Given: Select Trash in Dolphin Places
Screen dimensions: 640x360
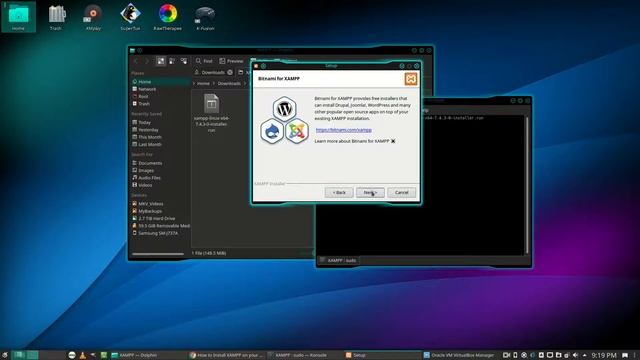Looking at the screenshot, I should point(160,104).
